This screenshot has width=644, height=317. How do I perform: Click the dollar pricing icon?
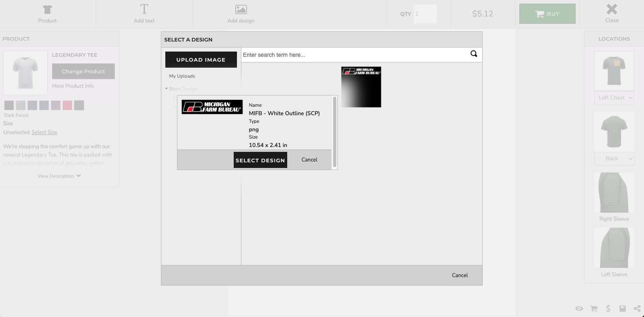608,309
